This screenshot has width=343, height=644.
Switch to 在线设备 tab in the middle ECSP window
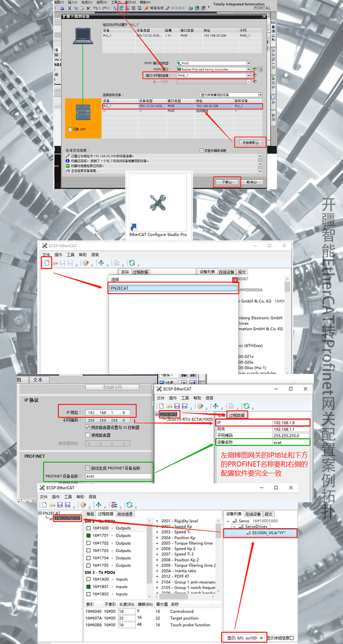point(226,272)
